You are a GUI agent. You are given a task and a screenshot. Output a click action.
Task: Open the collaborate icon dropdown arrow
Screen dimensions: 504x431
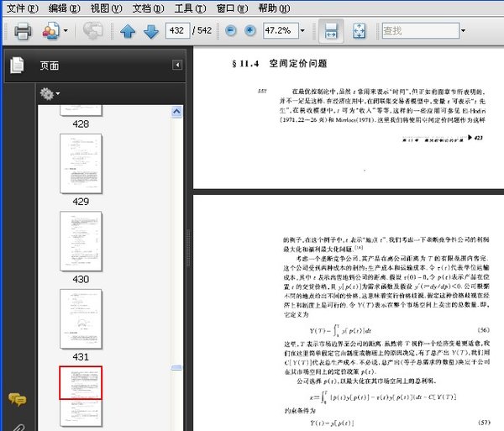pos(66,31)
